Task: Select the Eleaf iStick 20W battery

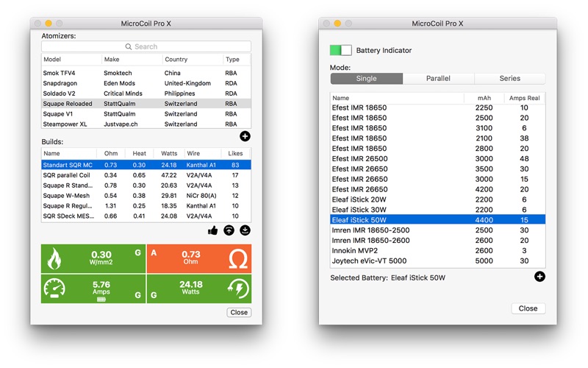Action: point(437,199)
